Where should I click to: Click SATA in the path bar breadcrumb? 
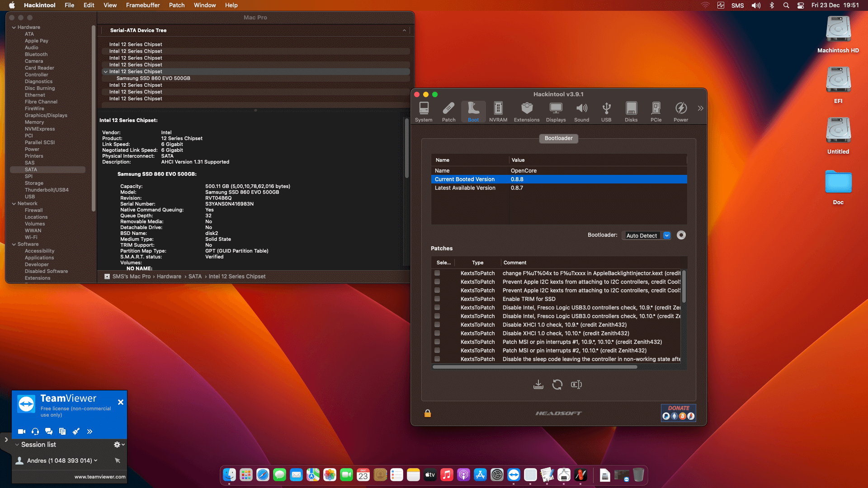pos(195,277)
